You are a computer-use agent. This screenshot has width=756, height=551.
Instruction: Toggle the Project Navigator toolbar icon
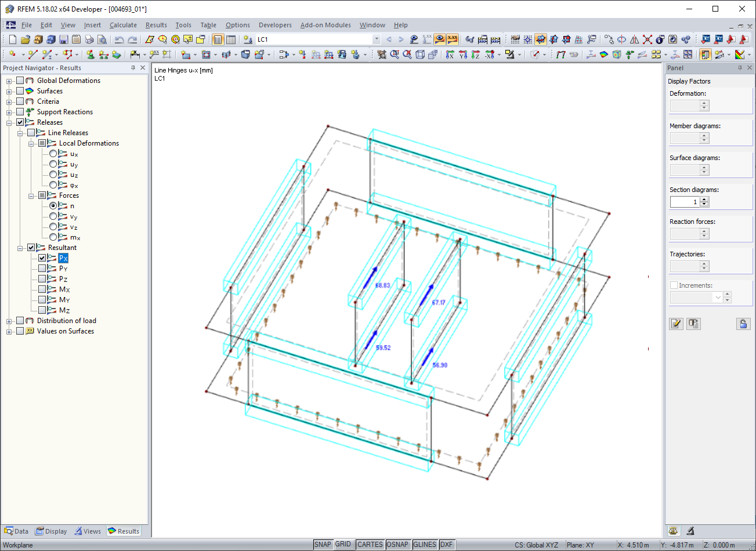pyautogui.click(x=218, y=39)
